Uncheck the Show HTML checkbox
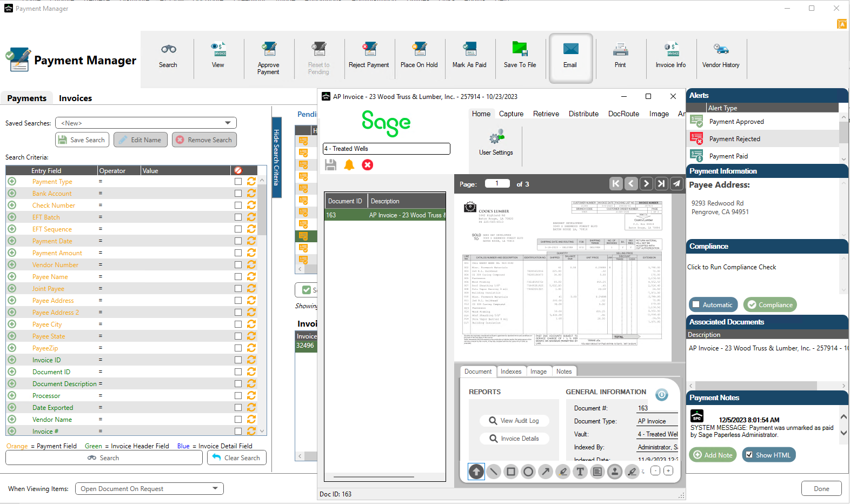This screenshot has width=850, height=504. point(749,455)
